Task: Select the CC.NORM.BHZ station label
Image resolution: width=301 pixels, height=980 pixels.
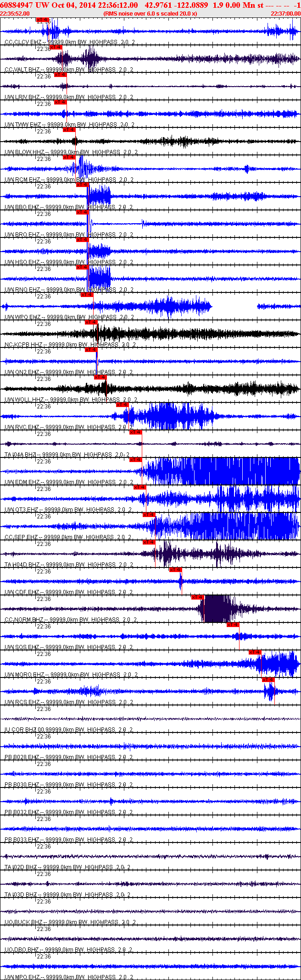Action: (x=71, y=620)
